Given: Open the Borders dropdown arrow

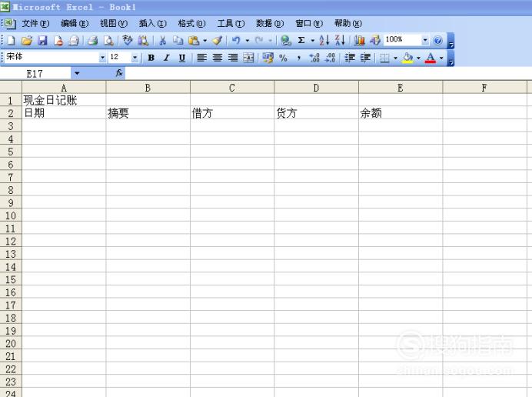Looking at the screenshot, I should [395, 58].
